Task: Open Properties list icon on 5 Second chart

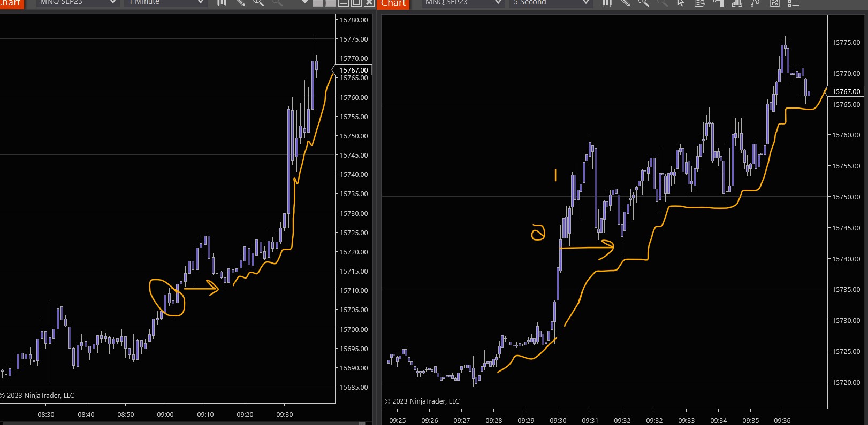Action: tap(793, 3)
